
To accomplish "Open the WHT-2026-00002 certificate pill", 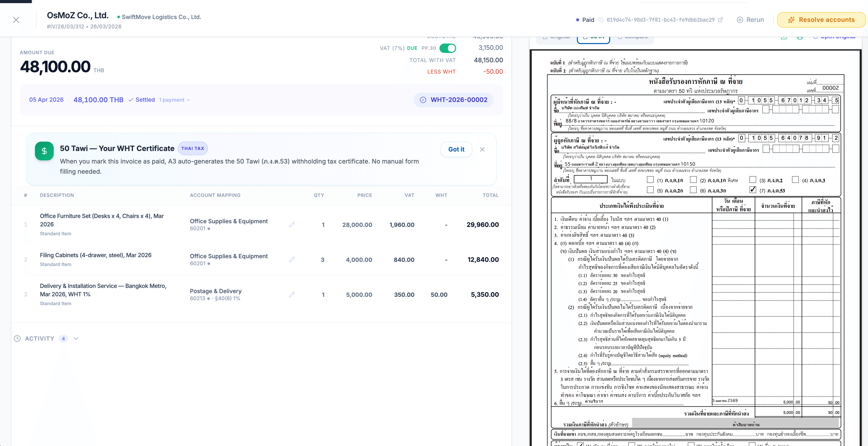I will coord(454,100).
